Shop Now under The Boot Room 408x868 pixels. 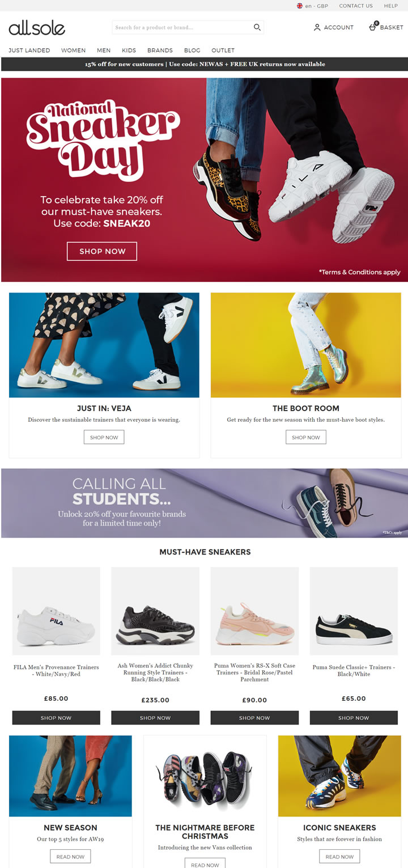[306, 437]
